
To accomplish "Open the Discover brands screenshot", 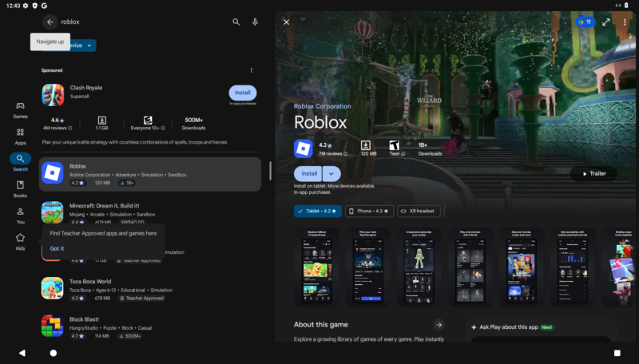I will pyautogui.click(x=522, y=267).
